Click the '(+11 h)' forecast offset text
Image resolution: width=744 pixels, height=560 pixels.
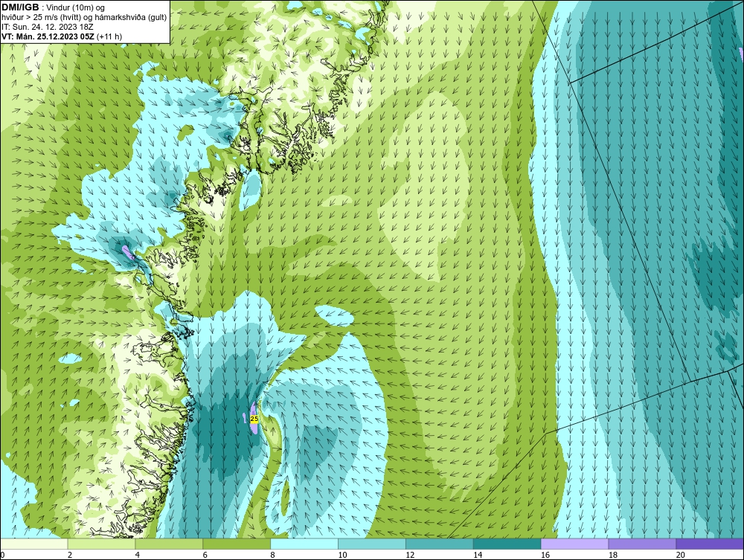coord(110,36)
